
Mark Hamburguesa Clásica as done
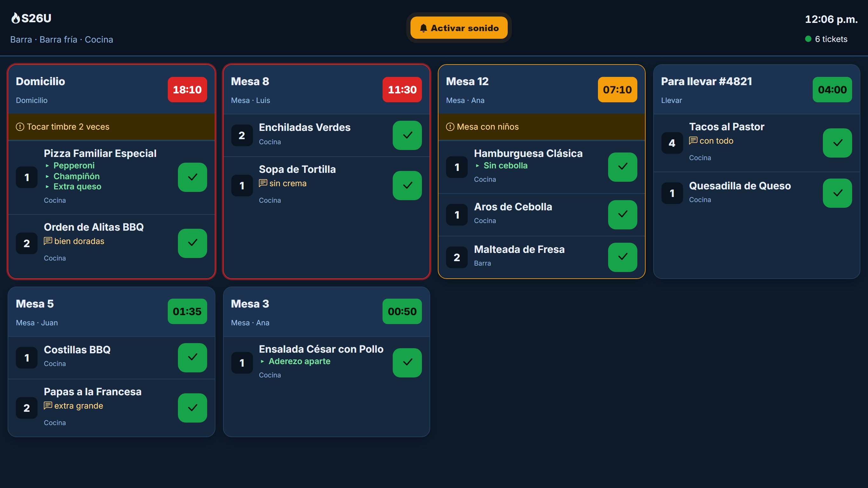coord(622,167)
